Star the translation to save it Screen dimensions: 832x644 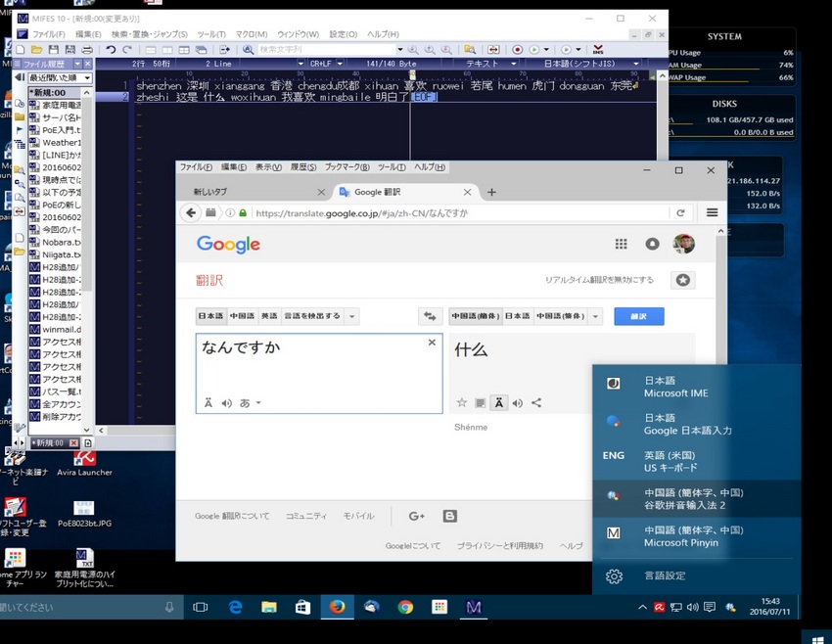point(462,402)
